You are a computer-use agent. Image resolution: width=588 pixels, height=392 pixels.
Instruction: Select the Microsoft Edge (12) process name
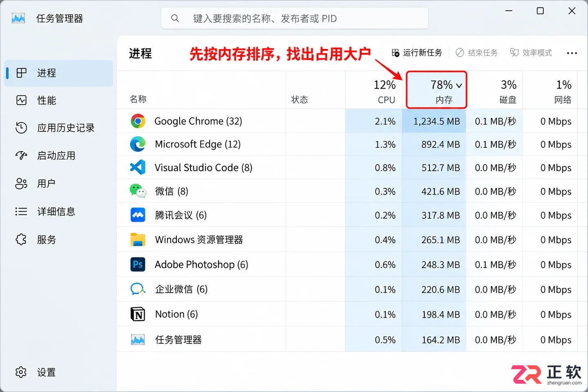click(x=198, y=144)
